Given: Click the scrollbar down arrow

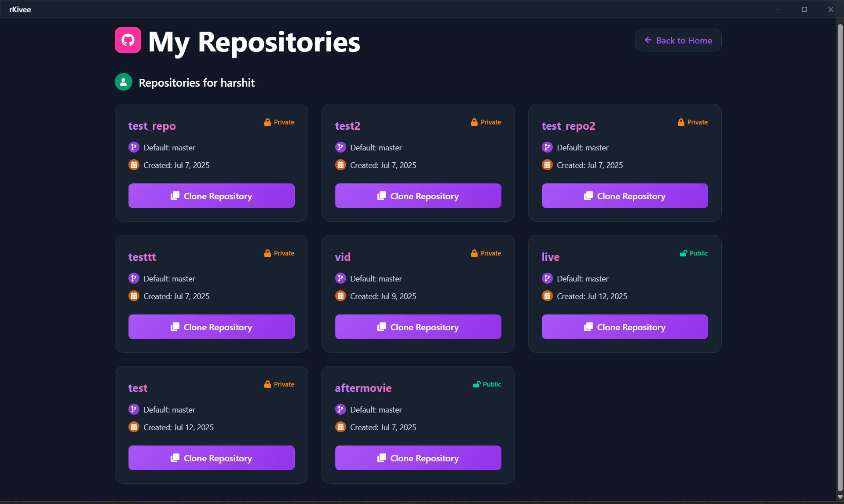Looking at the screenshot, I should pos(840,497).
